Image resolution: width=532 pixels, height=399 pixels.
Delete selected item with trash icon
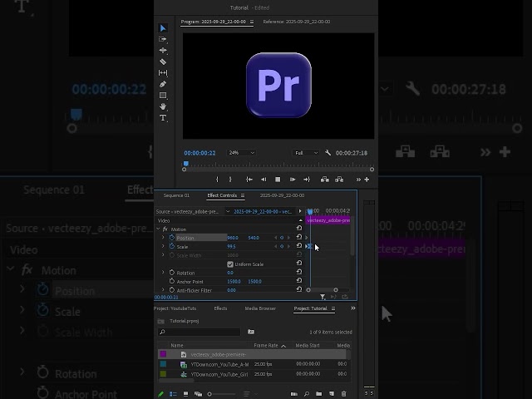343,394
